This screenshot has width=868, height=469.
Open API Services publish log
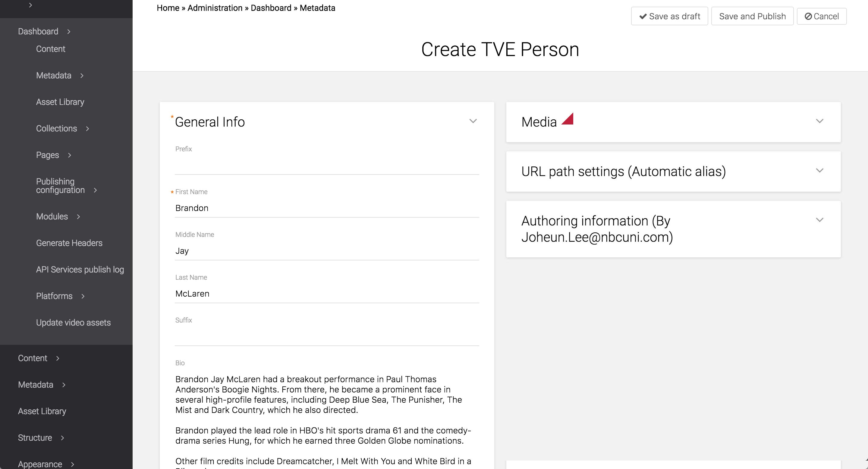(x=80, y=269)
